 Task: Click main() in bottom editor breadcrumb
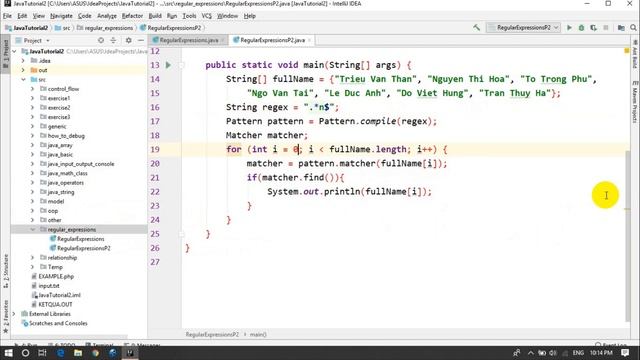(x=258, y=335)
